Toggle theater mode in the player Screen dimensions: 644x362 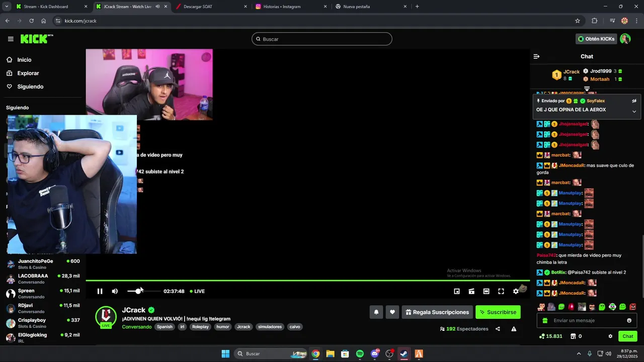(486, 291)
